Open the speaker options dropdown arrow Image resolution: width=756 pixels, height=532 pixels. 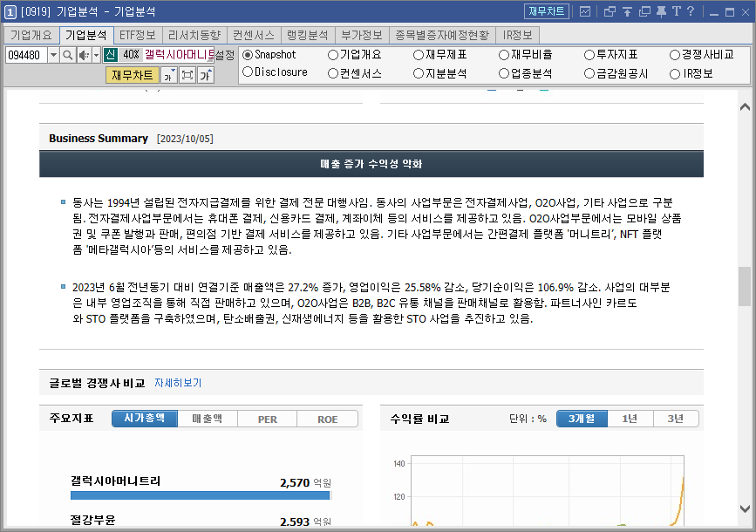pos(96,56)
